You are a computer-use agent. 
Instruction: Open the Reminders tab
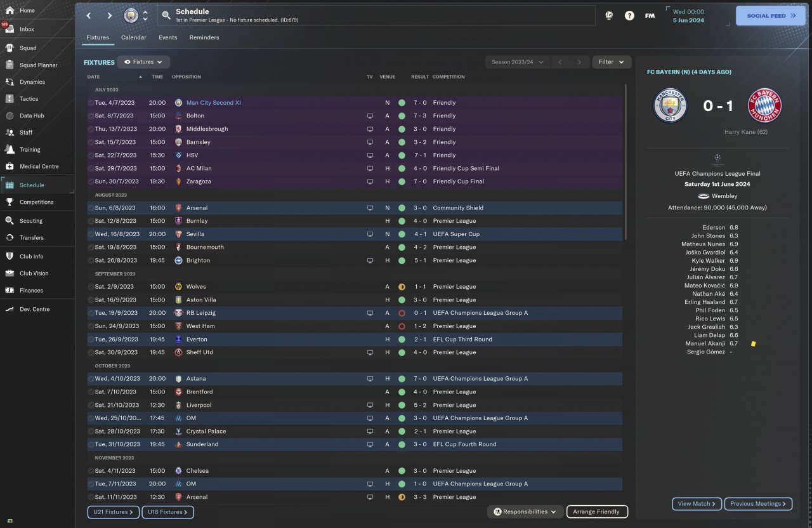pyautogui.click(x=204, y=37)
